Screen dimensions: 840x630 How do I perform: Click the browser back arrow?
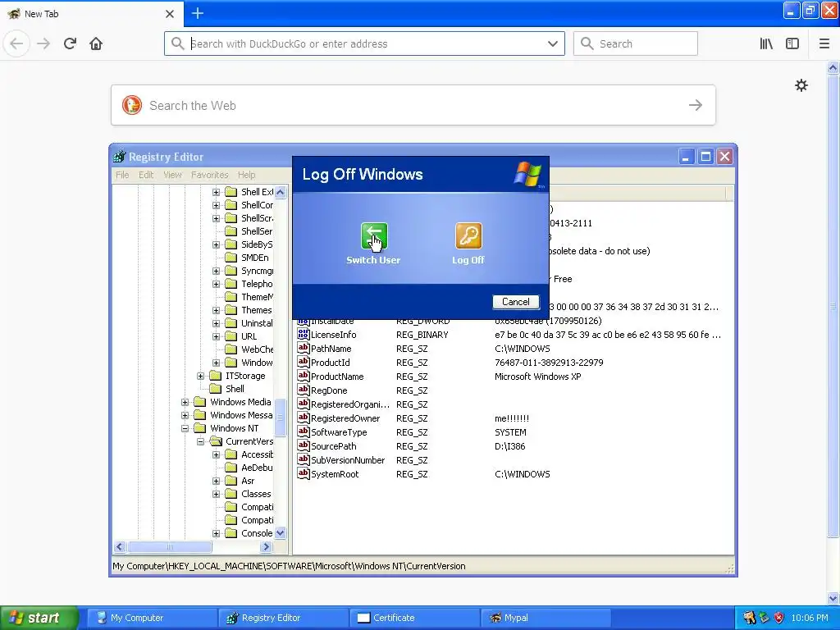click(x=16, y=43)
